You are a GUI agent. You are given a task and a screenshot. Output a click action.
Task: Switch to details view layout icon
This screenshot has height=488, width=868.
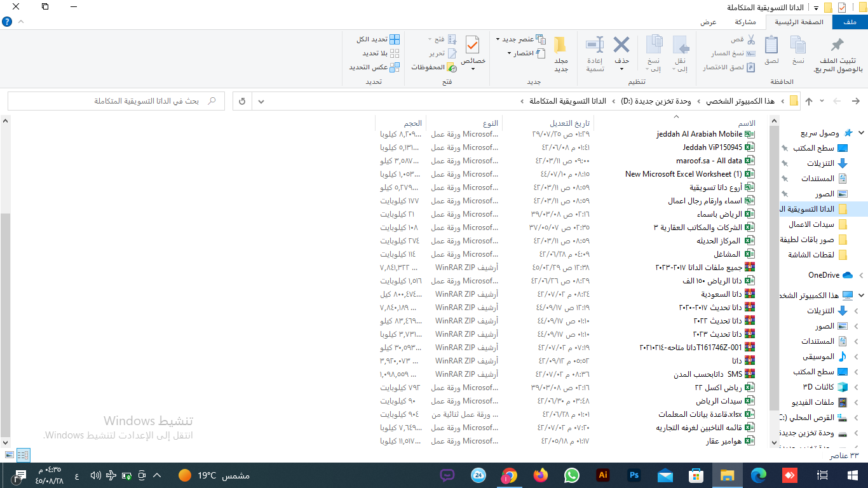(x=23, y=455)
